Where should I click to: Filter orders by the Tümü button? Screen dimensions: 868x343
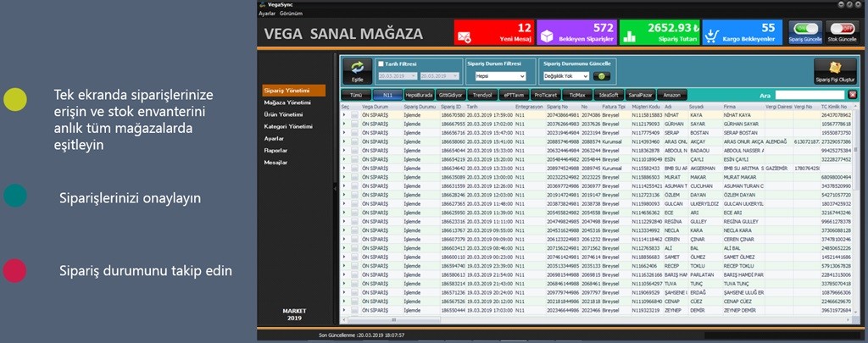[356, 95]
